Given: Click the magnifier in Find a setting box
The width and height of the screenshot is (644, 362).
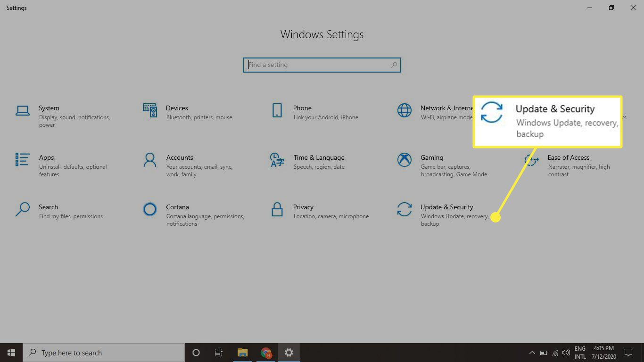Looking at the screenshot, I should point(394,65).
